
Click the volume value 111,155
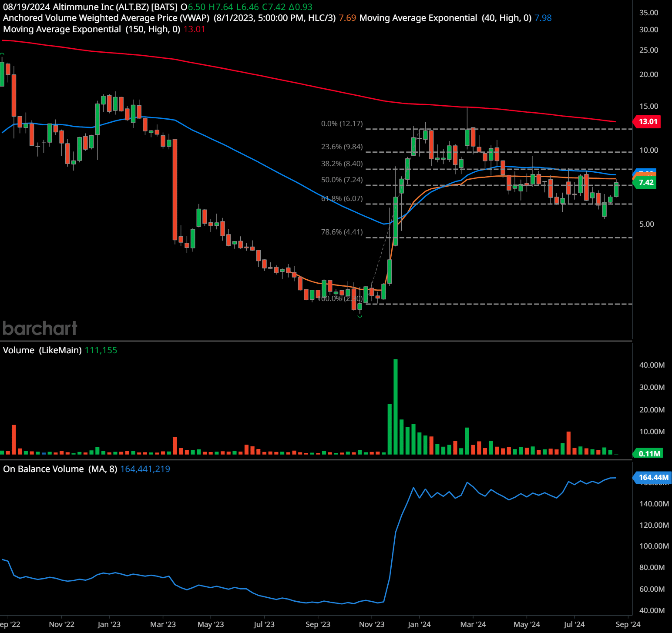click(x=101, y=350)
